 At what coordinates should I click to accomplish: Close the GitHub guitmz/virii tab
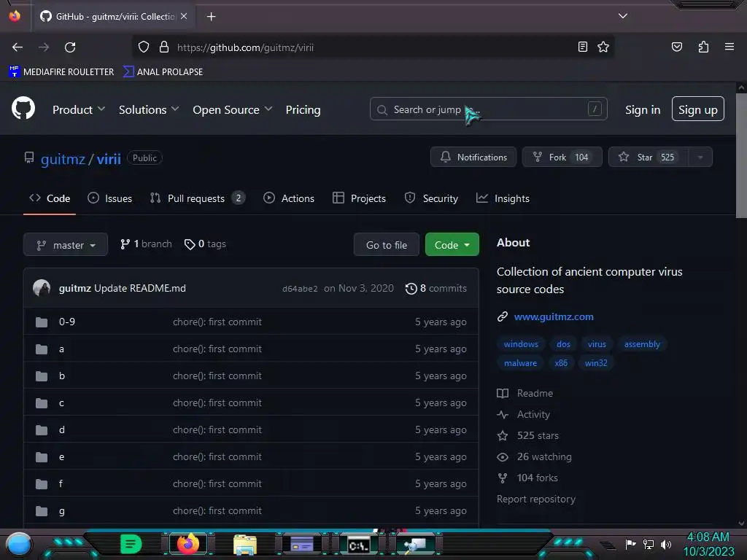click(x=184, y=16)
